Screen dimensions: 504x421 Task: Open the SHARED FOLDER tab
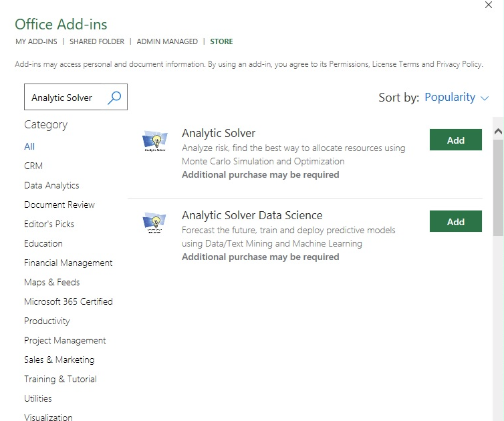[97, 41]
